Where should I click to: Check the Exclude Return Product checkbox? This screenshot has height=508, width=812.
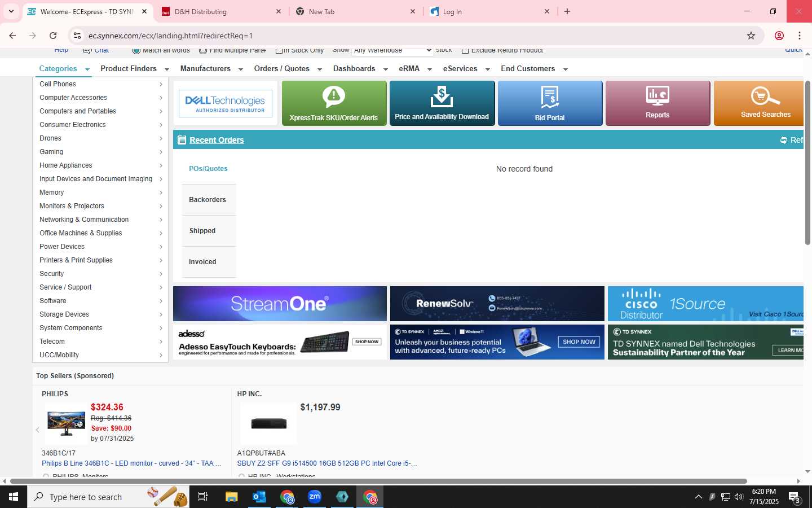click(465, 50)
